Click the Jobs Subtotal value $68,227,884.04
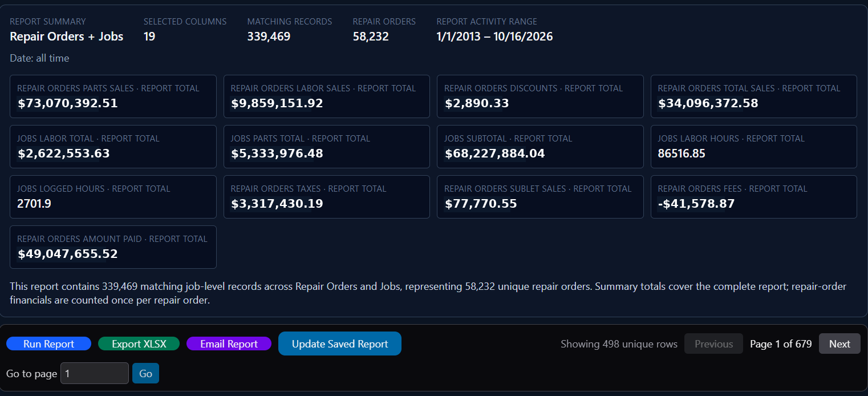The image size is (868, 396). pyautogui.click(x=495, y=153)
